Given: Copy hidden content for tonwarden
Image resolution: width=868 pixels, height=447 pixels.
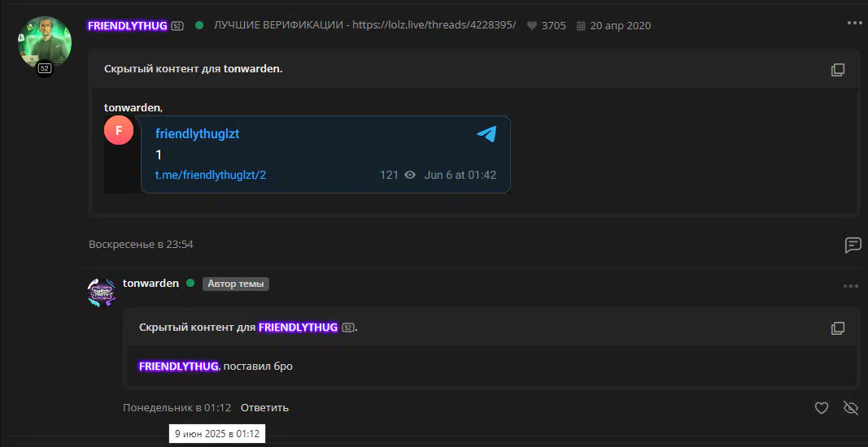Looking at the screenshot, I should (838, 70).
